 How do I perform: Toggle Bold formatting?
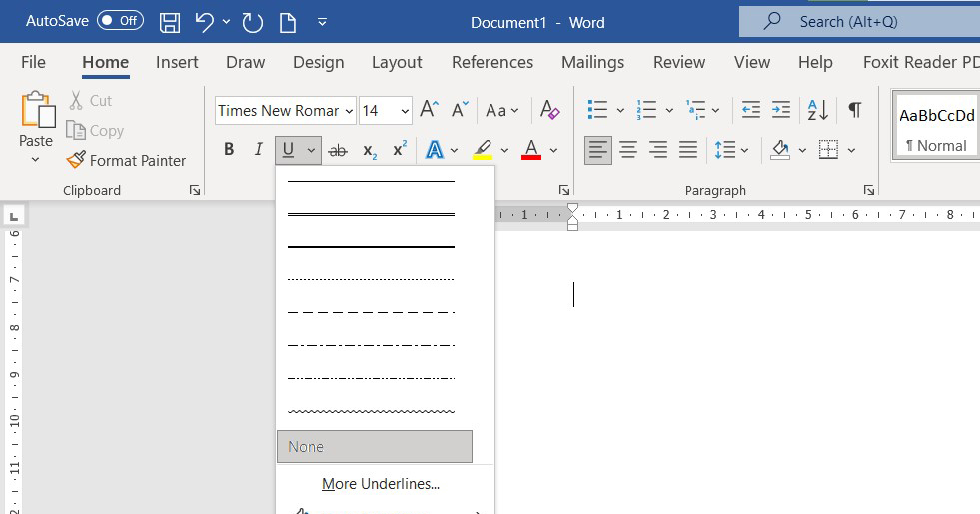point(229,150)
